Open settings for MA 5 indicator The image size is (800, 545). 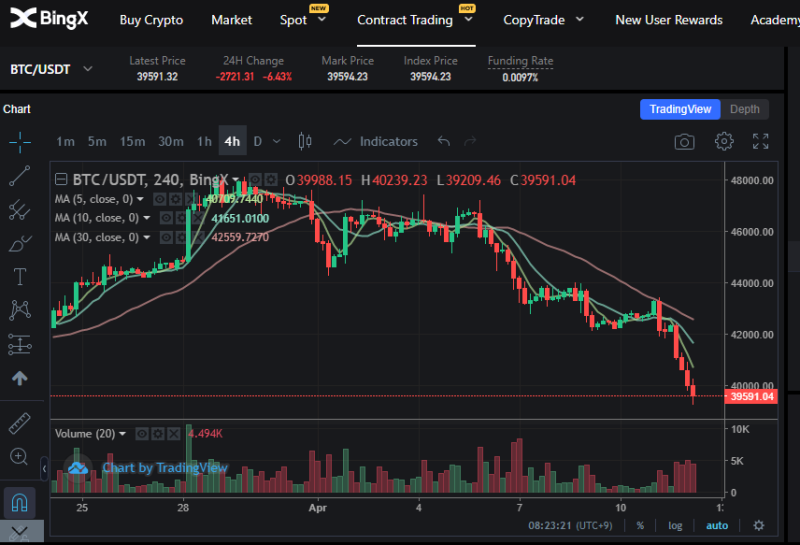(176, 199)
